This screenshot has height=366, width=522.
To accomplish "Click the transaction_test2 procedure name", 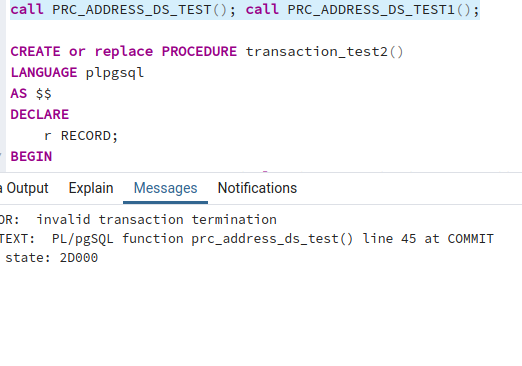I will pyautogui.click(x=317, y=52).
